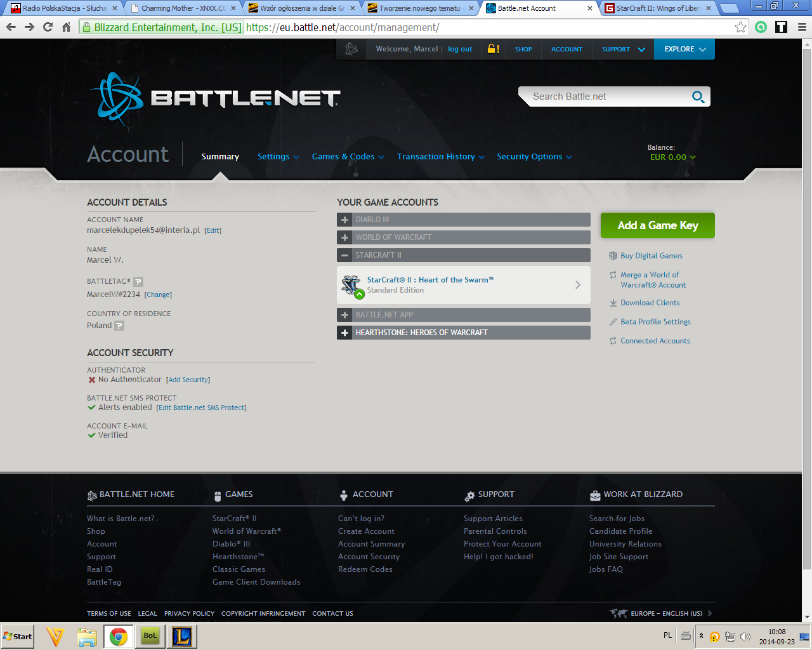Viewport: 812px width, 650px height.
Task: Open BoL app in taskbar
Action: point(150,636)
